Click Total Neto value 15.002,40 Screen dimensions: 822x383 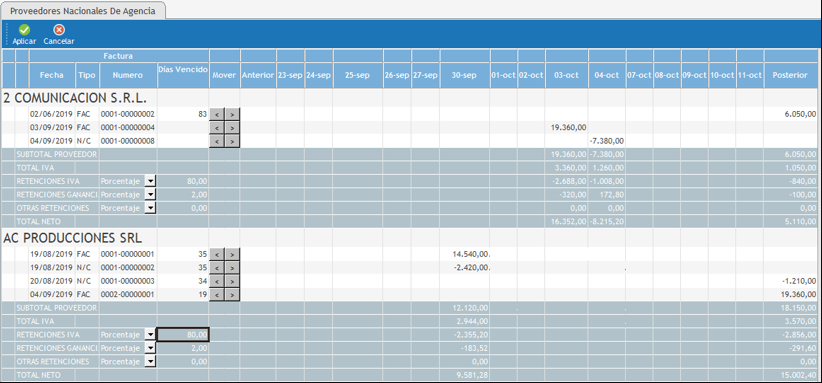pos(798,375)
